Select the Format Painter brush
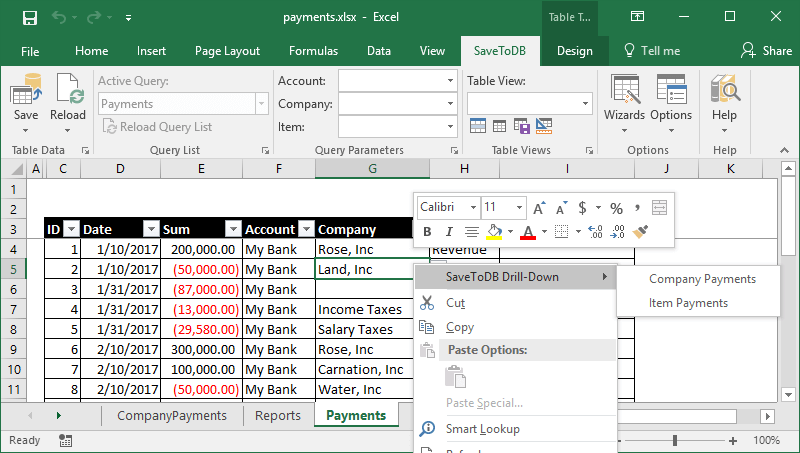800x453 pixels. tap(640, 232)
